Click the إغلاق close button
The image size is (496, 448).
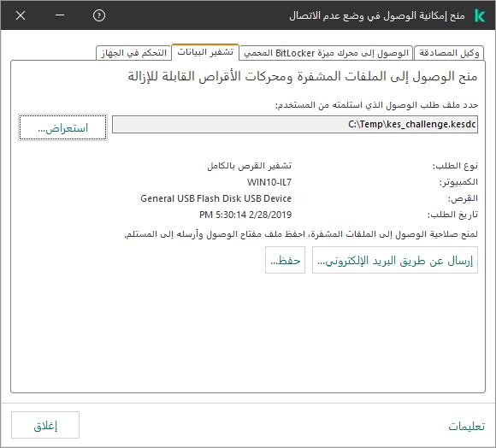click(x=45, y=425)
